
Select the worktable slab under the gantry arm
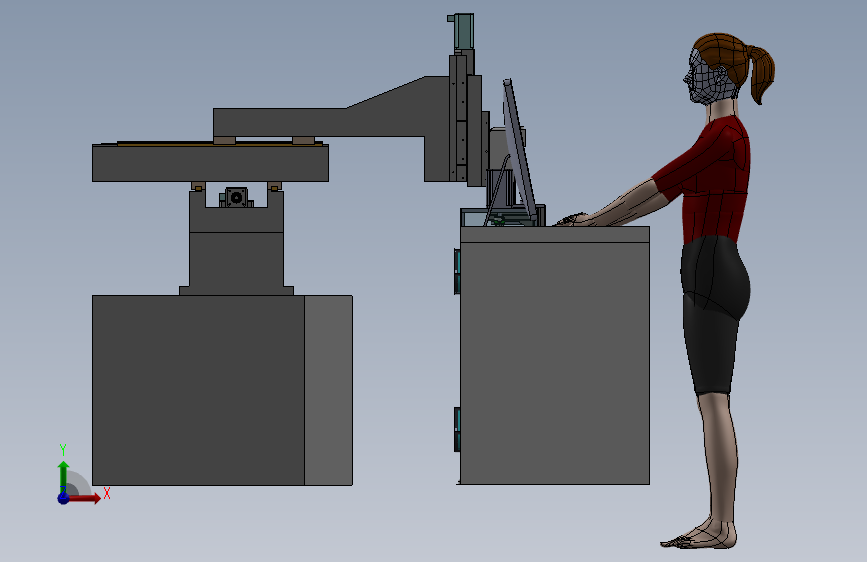(210, 163)
